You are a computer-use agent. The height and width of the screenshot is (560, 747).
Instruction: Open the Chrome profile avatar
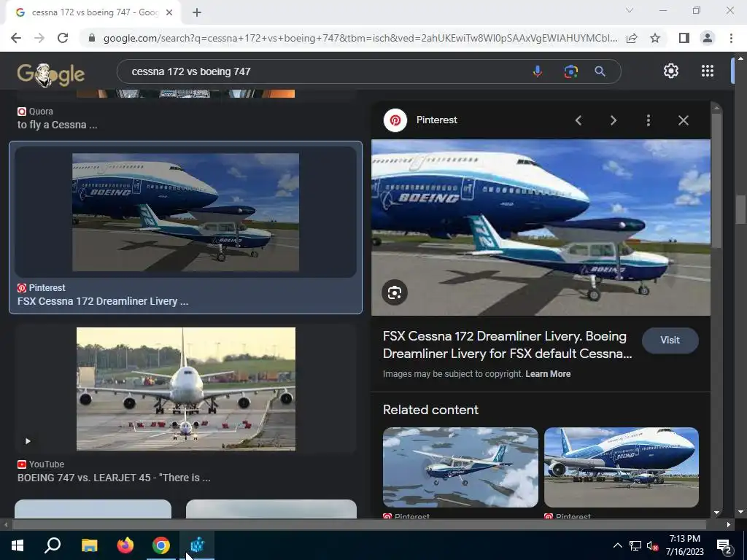[708, 38]
